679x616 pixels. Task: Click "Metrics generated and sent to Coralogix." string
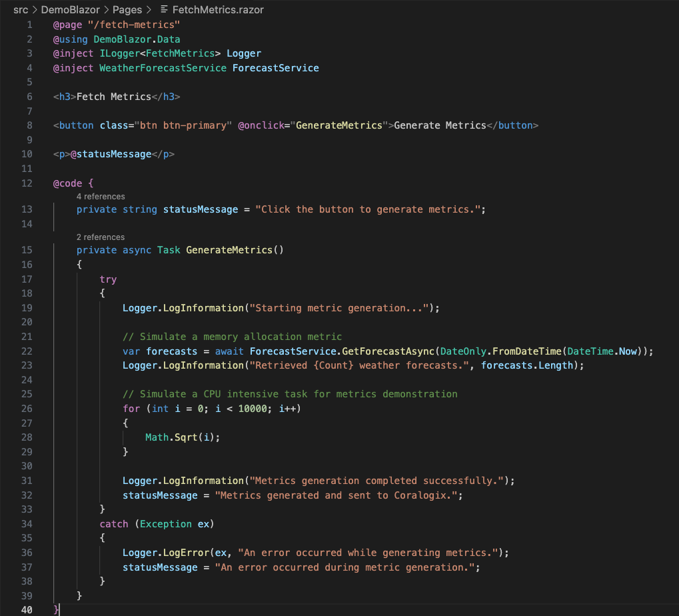tap(336, 495)
